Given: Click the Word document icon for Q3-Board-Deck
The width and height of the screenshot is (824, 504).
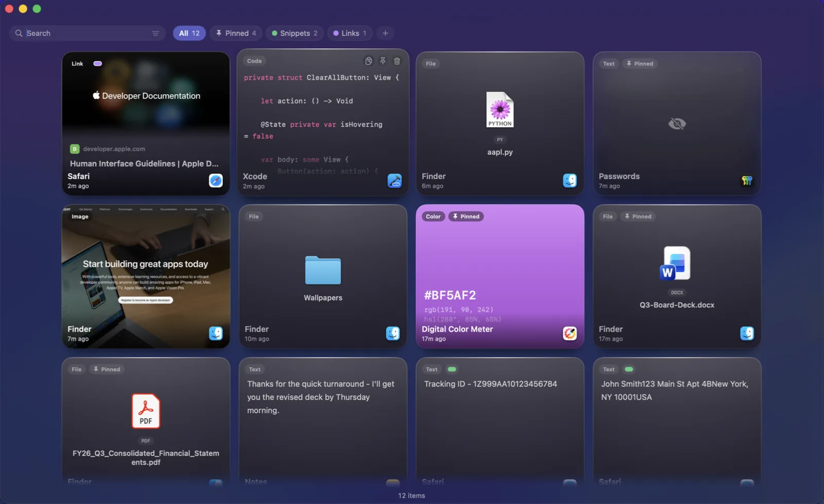Looking at the screenshot, I should (x=675, y=264).
